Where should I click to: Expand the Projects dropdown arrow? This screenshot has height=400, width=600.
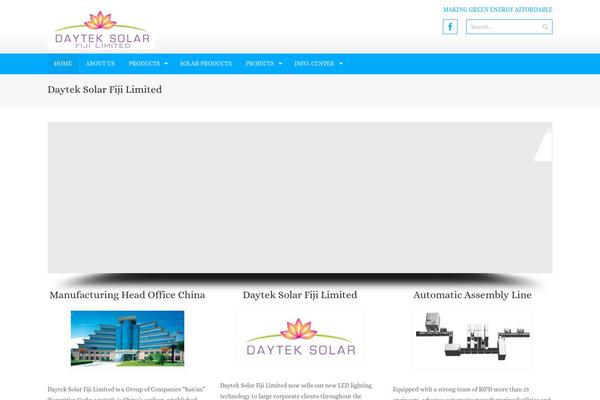coord(280,64)
